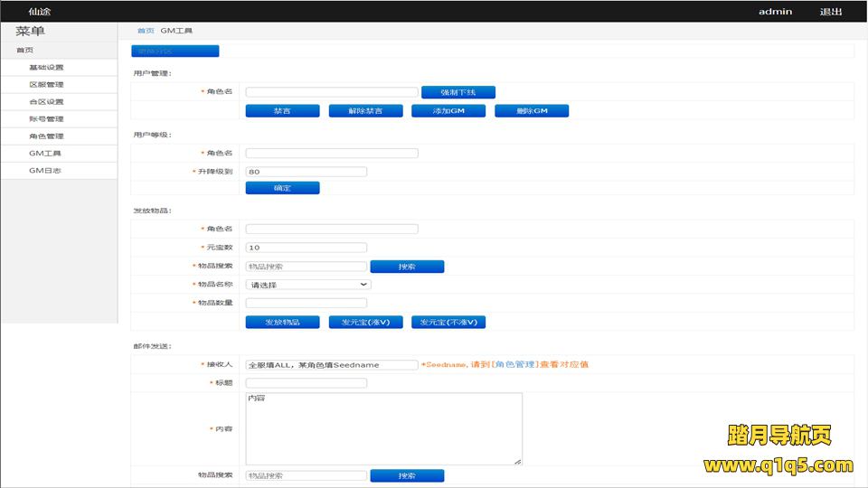Click into the mail 内容 text area
This screenshot has width=868, height=488.
point(383,428)
